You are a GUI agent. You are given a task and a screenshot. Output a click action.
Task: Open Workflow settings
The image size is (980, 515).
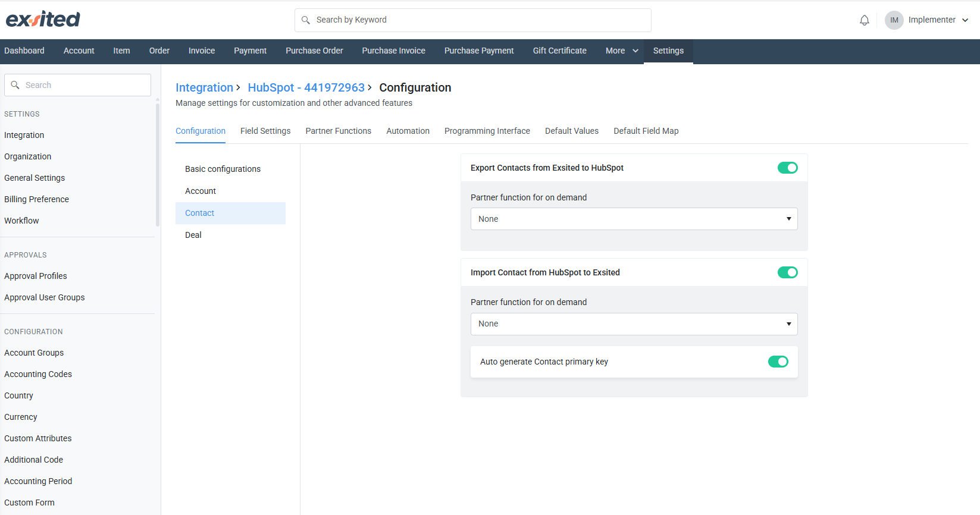(x=21, y=221)
